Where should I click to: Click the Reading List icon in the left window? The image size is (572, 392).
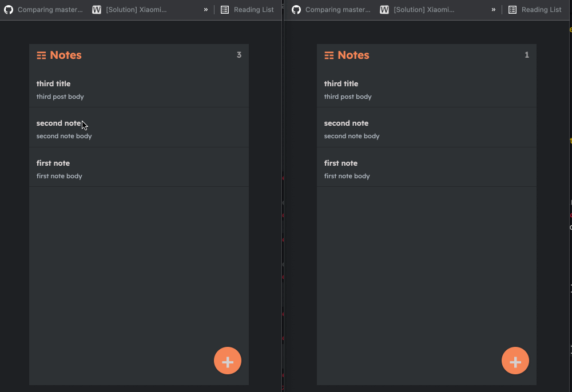(225, 9)
